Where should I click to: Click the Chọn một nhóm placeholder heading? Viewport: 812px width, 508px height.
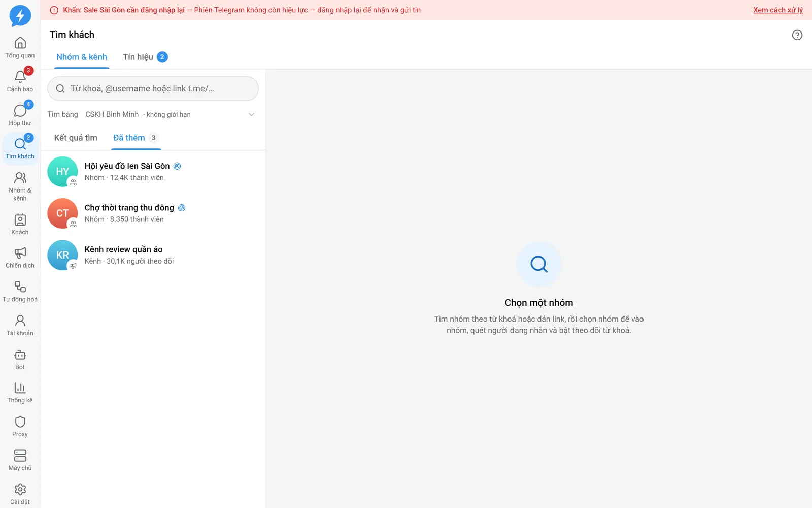[x=539, y=303]
